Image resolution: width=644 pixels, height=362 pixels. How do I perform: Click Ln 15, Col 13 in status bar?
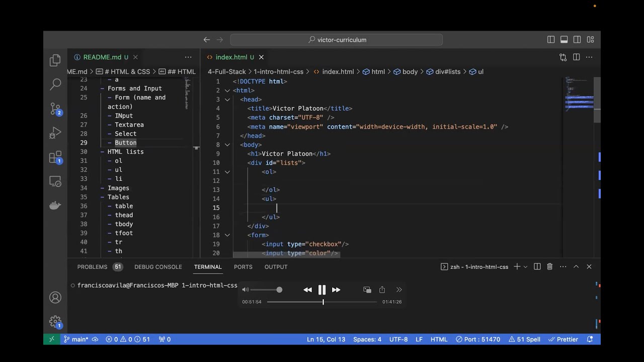point(326,339)
